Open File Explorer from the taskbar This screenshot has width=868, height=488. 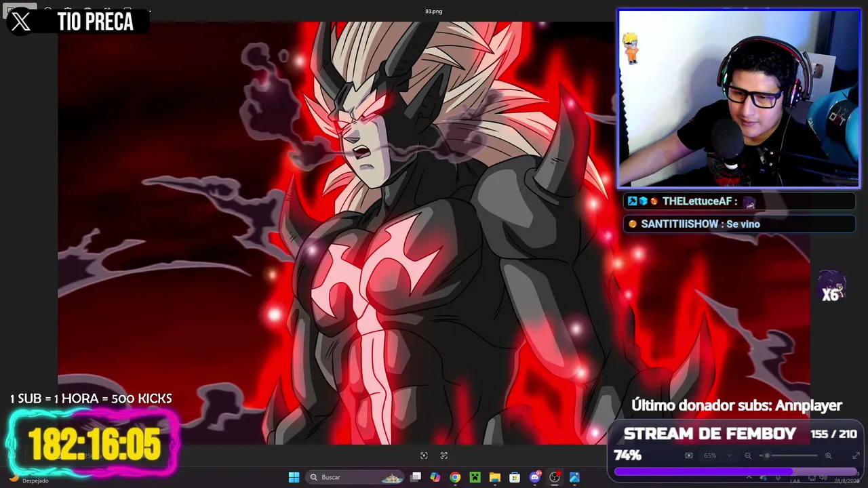point(495,477)
